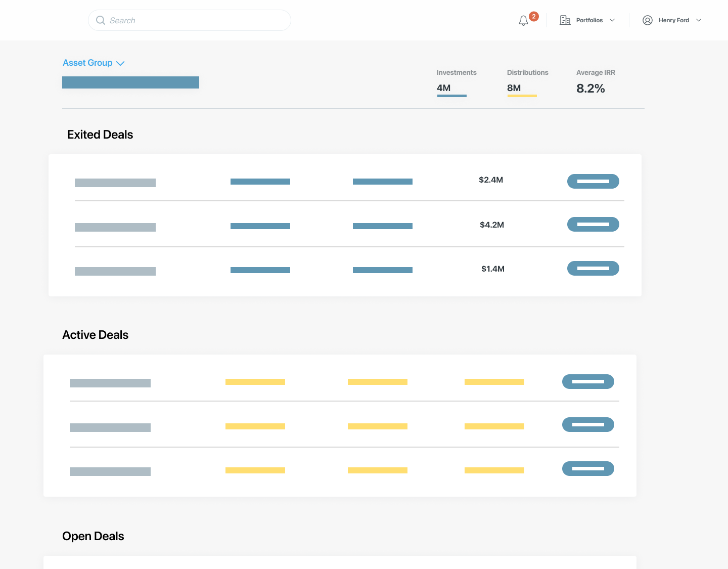Click the user profile avatar icon

tap(647, 20)
